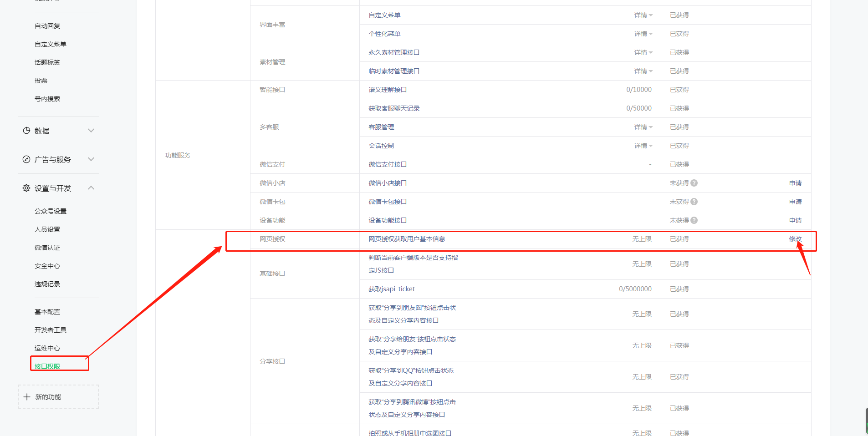This screenshot has height=436, width=868.
Task: Click the help icon beside 设备功能接口 未获得
Action: tap(694, 220)
